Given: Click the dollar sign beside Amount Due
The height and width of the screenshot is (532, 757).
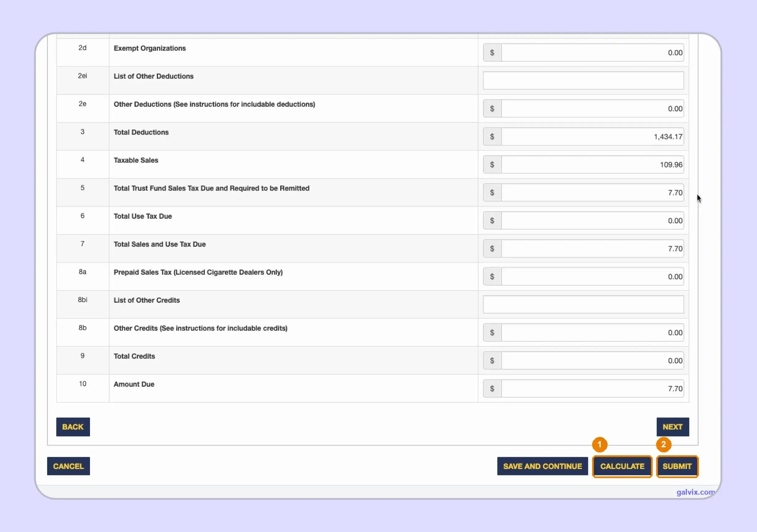Looking at the screenshot, I should [x=492, y=388].
